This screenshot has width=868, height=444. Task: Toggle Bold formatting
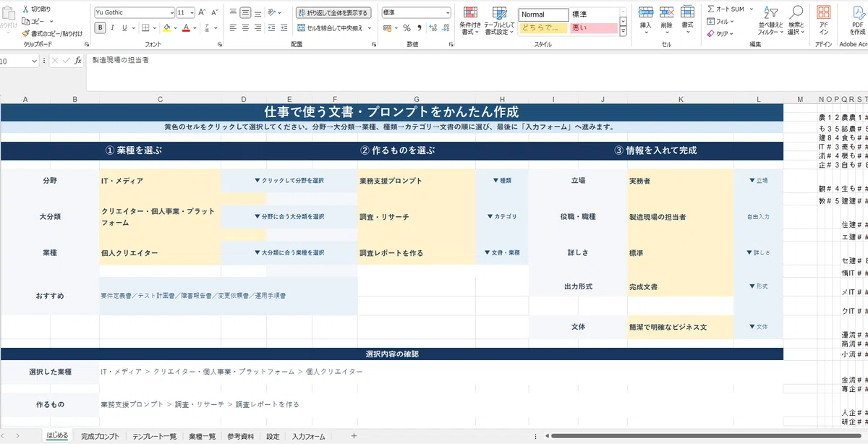click(100, 27)
